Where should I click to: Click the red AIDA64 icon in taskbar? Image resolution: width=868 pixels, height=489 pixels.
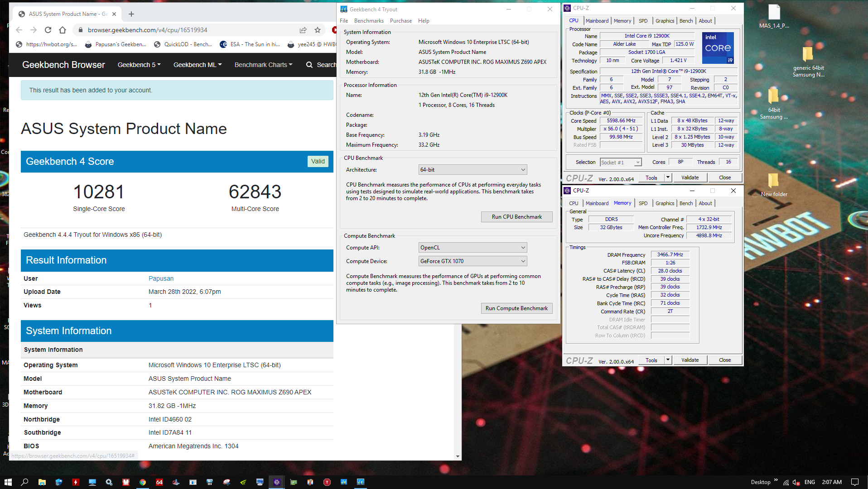point(159,482)
